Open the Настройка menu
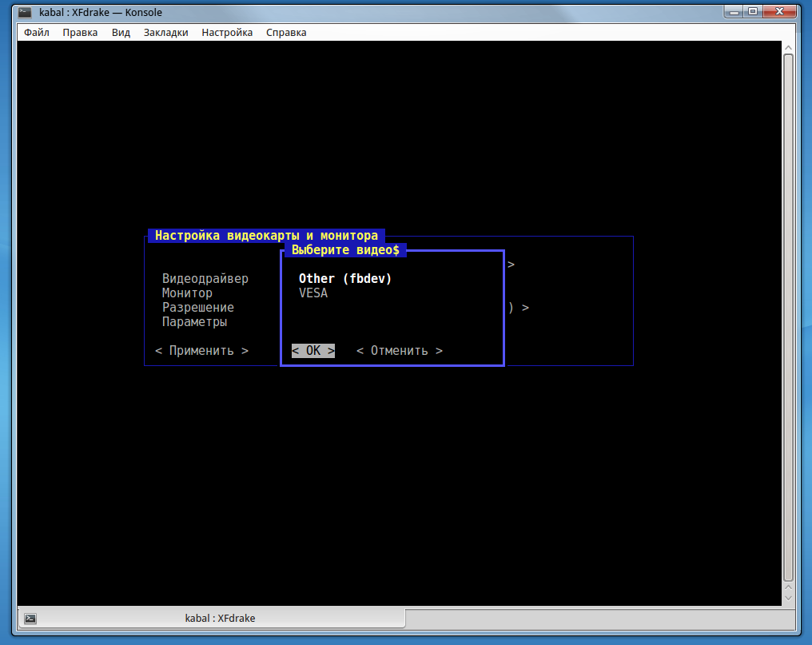Image resolution: width=812 pixels, height=645 pixels. pos(227,32)
